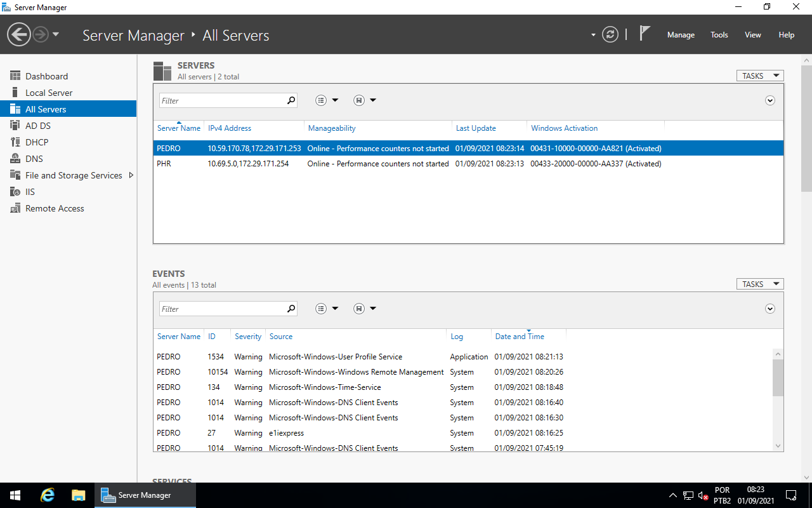Open the Tools menu
Viewport: 812px width, 508px height.
tap(719, 35)
